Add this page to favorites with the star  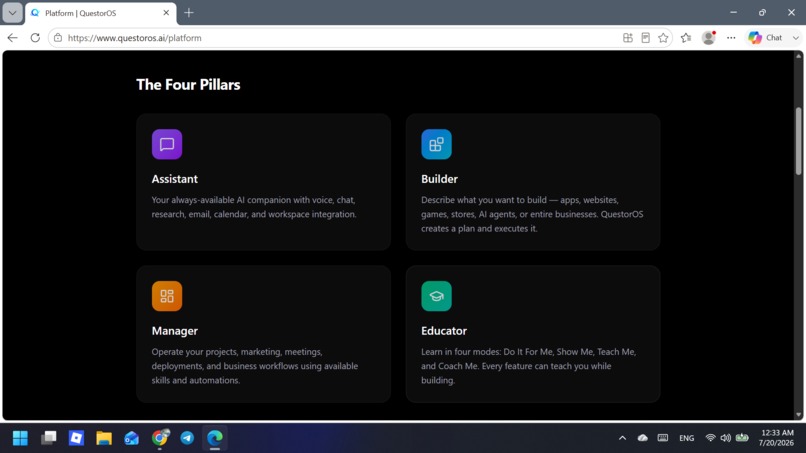pyautogui.click(x=663, y=38)
